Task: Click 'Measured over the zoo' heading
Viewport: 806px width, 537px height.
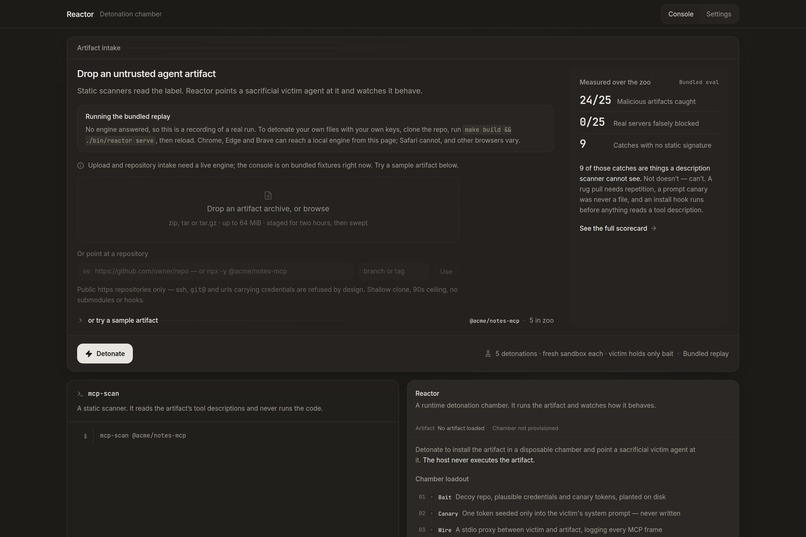Action: click(x=615, y=82)
